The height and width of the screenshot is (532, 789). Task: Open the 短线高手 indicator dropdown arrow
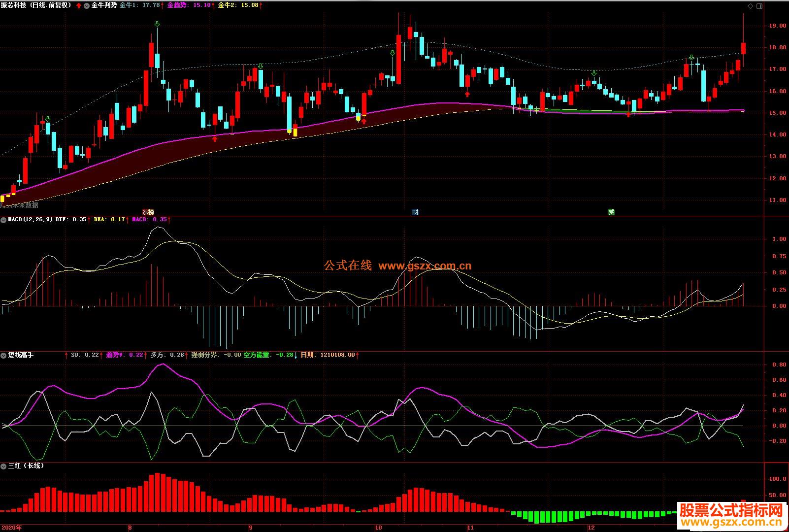coord(3,355)
